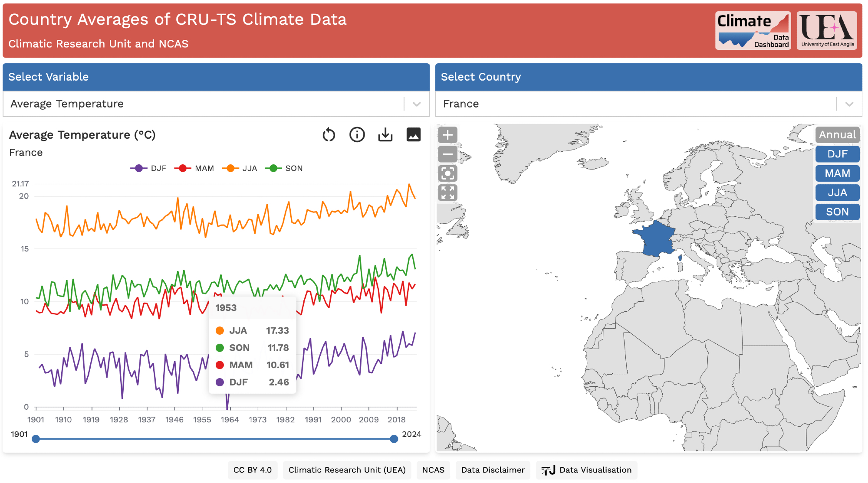The image size is (868, 483).
Task: Click the download data icon
Action: (x=385, y=135)
